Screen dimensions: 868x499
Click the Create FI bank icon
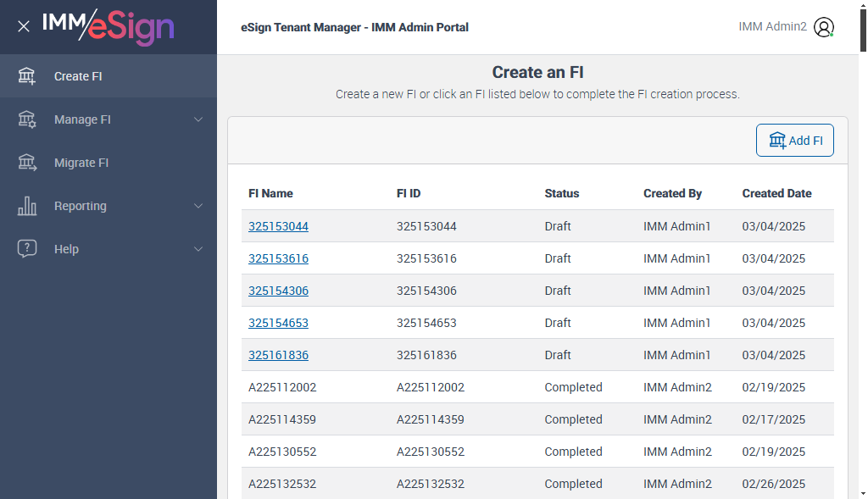(27, 76)
